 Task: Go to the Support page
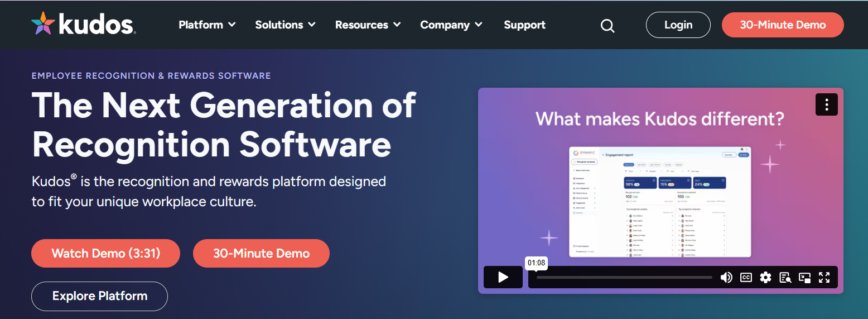[x=524, y=25]
